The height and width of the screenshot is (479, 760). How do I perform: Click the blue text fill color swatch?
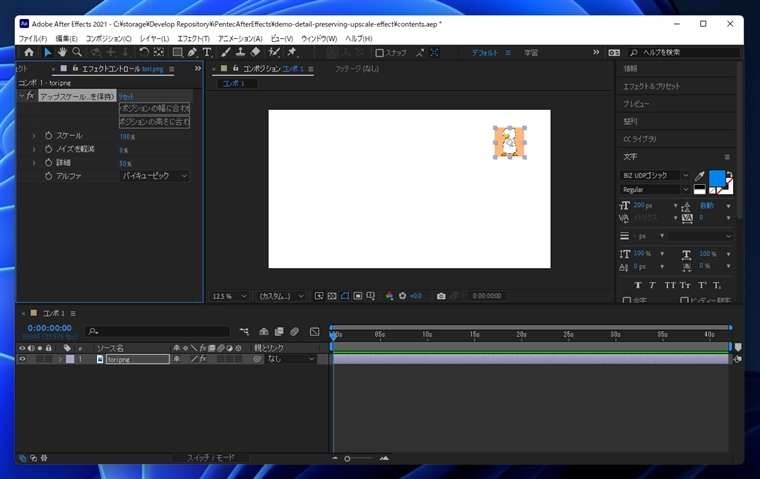[716, 178]
